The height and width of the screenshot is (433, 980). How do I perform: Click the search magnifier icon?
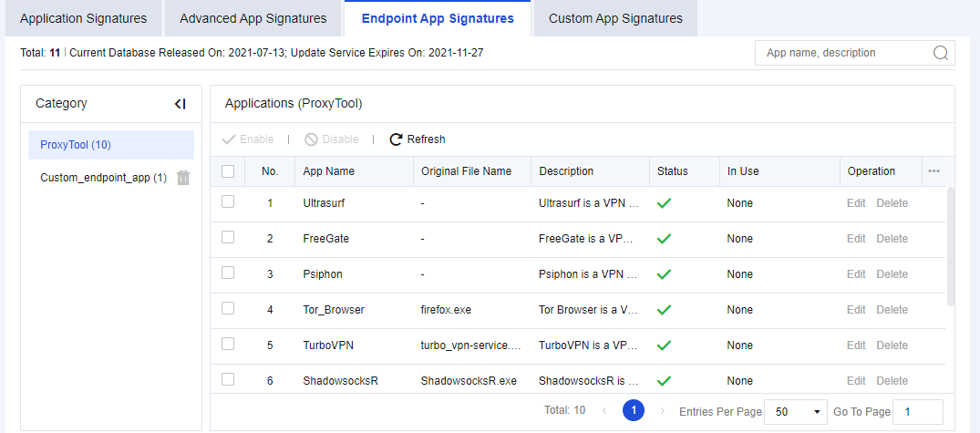tap(941, 53)
